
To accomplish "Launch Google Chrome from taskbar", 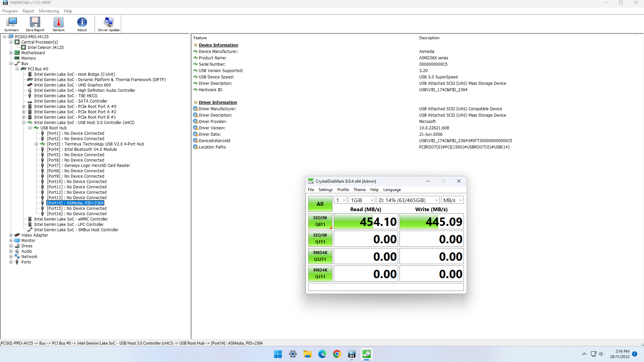I will (337, 354).
